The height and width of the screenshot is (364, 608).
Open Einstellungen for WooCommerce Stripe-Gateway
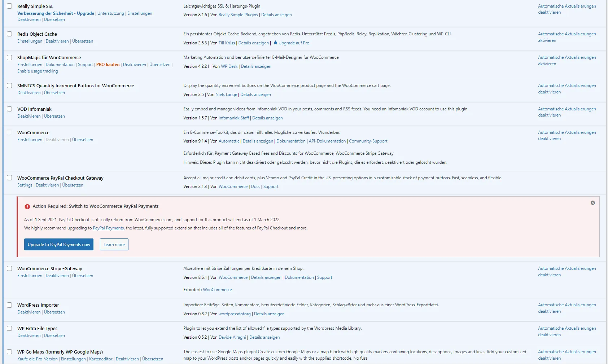pos(30,276)
